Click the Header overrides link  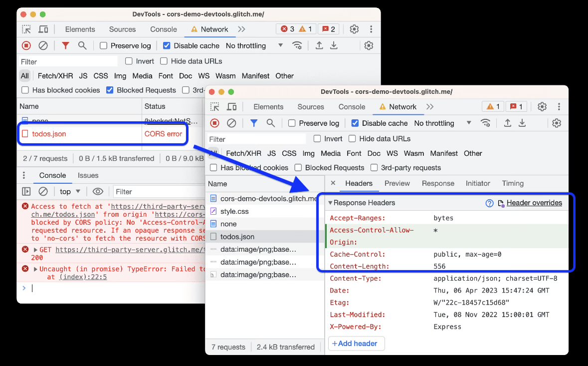click(x=534, y=203)
